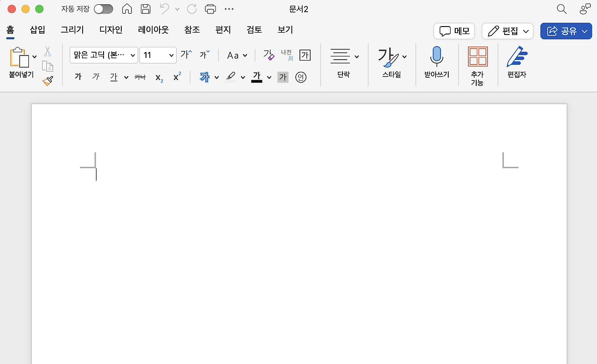Click the Home house icon in title bar

(x=127, y=9)
